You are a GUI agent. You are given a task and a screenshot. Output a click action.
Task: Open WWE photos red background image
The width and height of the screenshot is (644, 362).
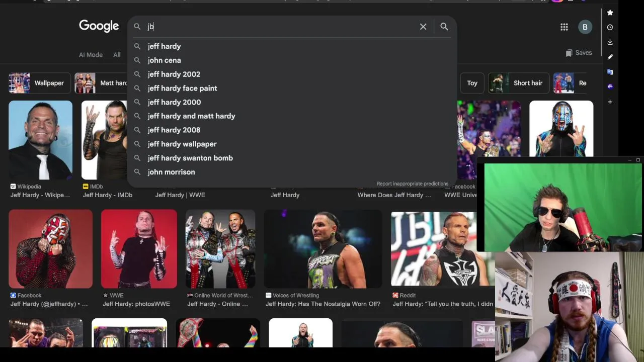139,249
